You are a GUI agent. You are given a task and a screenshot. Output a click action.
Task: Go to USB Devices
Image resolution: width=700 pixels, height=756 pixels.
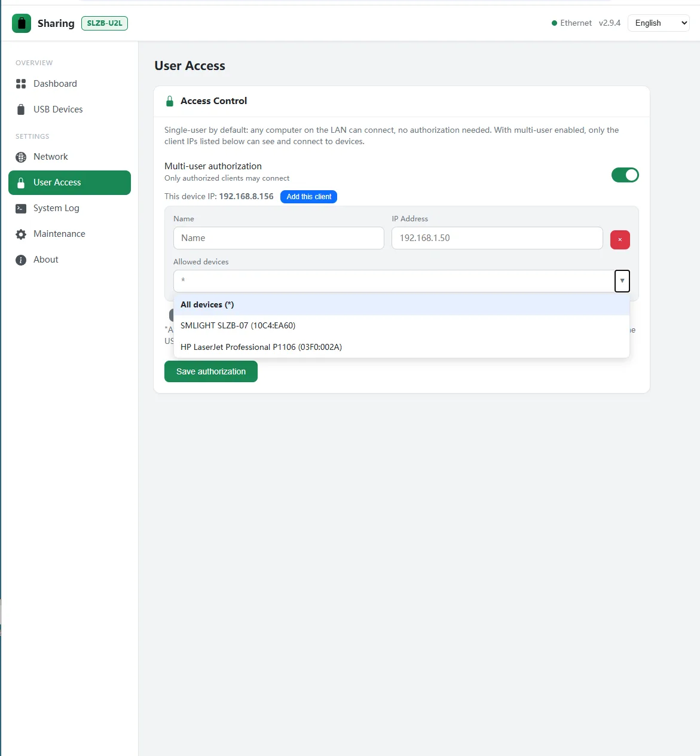(x=69, y=109)
